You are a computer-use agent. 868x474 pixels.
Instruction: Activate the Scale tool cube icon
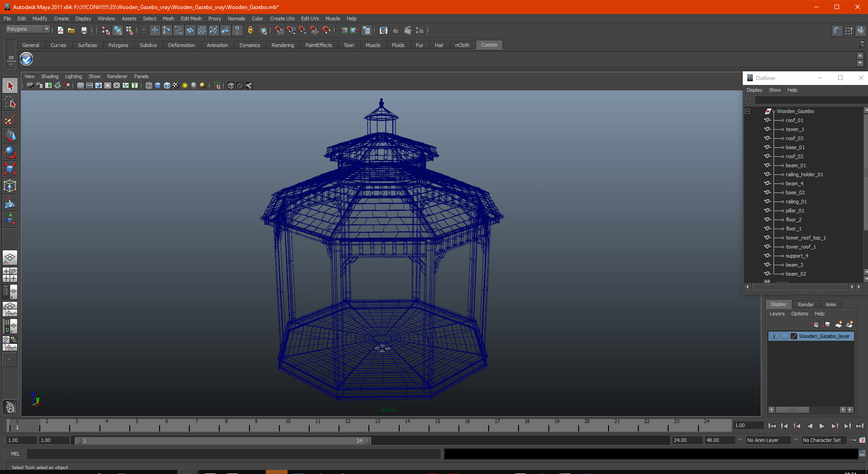(10, 169)
